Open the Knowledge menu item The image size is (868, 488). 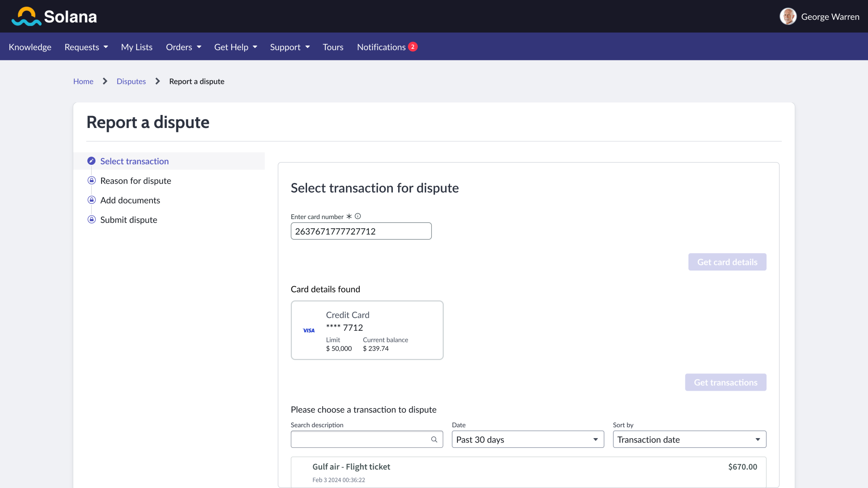(x=30, y=47)
